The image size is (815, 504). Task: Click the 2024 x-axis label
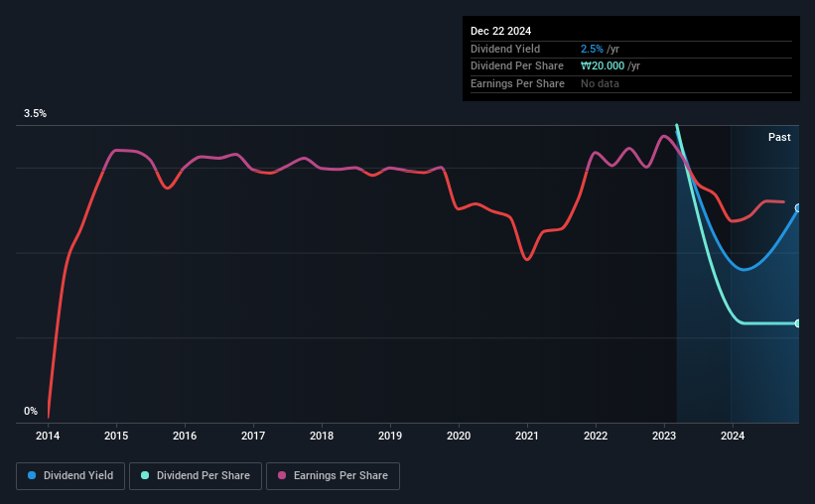pos(733,436)
